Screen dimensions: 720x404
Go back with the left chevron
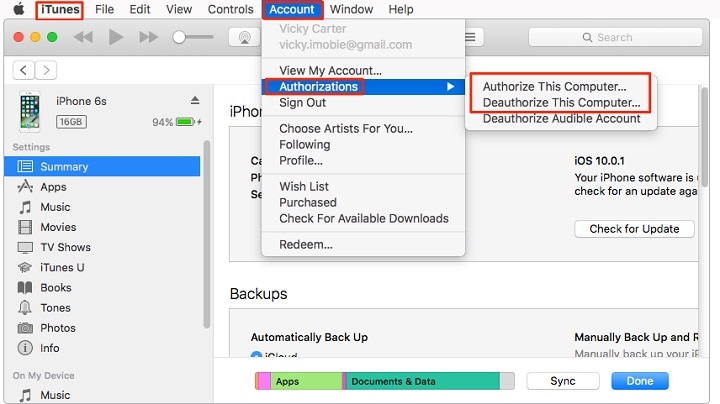tap(23, 70)
